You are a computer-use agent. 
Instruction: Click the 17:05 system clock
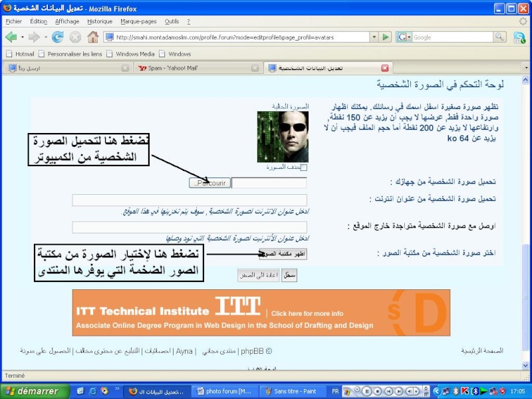click(x=518, y=391)
